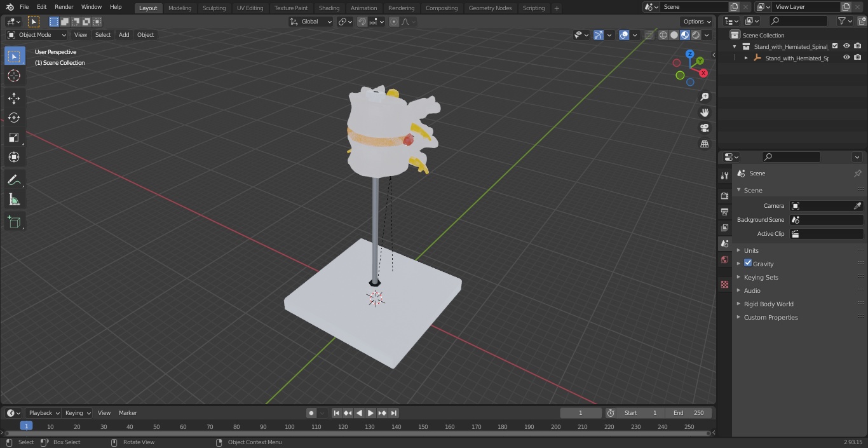Switch to rendered viewport shading
868x448 pixels.
(x=696, y=35)
